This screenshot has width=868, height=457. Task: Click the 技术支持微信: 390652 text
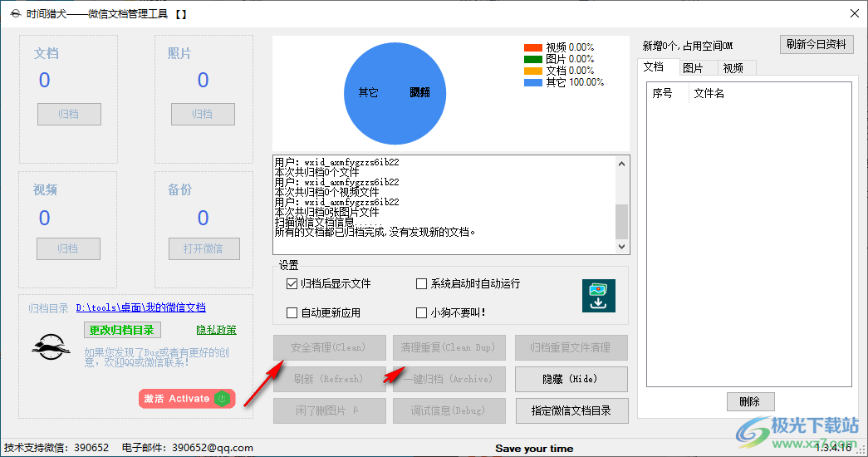click(x=56, y=448)
